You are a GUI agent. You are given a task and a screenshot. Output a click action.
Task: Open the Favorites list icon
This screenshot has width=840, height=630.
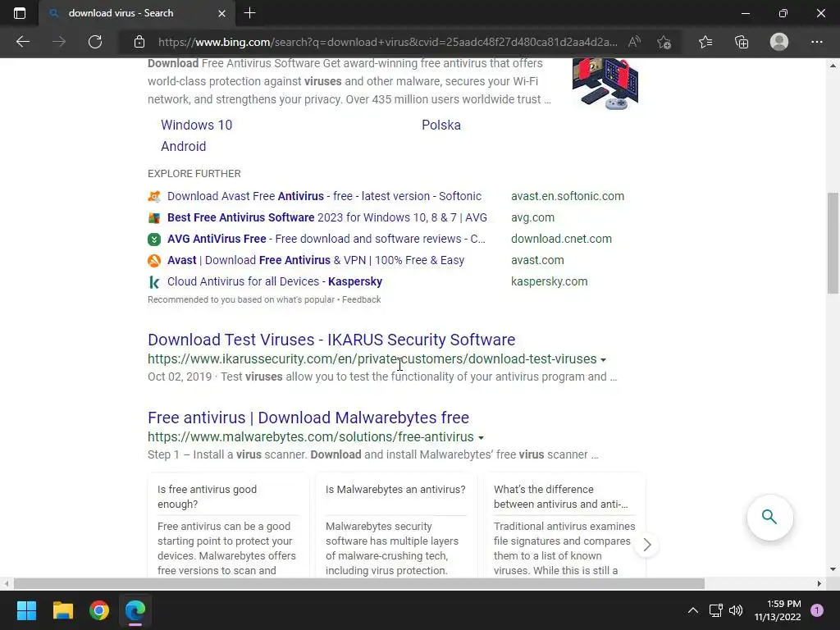pyautogui.click(x=705, y=42)
